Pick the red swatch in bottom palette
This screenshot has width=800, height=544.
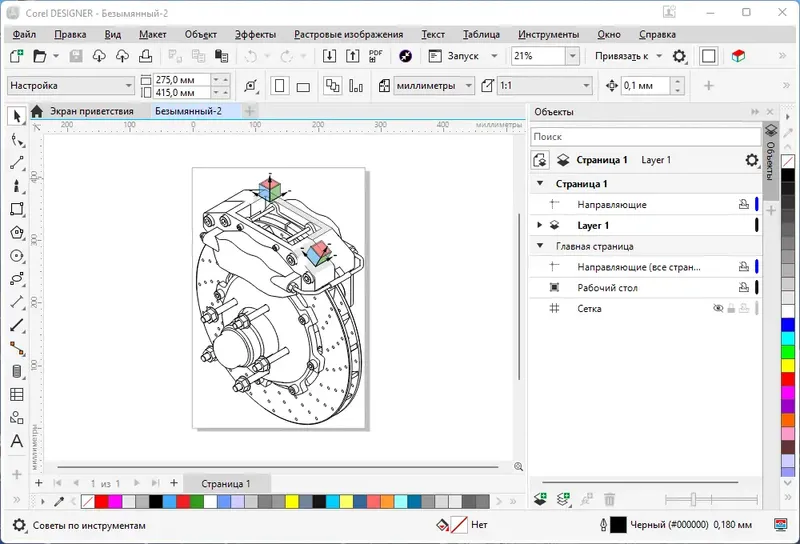click(102, 501)
